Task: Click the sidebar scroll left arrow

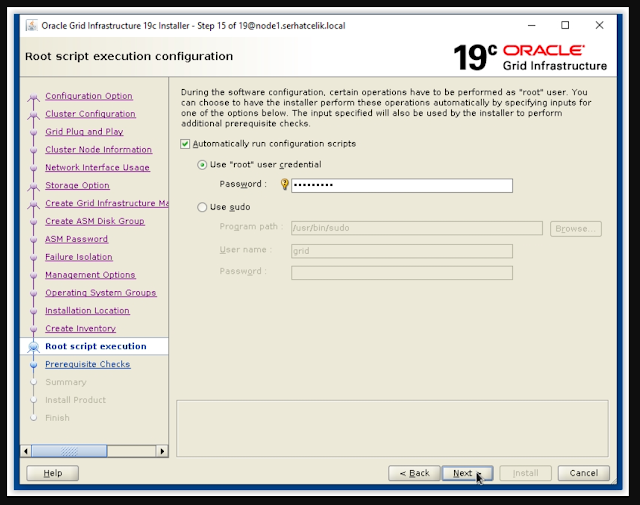Action: point(26,451)
